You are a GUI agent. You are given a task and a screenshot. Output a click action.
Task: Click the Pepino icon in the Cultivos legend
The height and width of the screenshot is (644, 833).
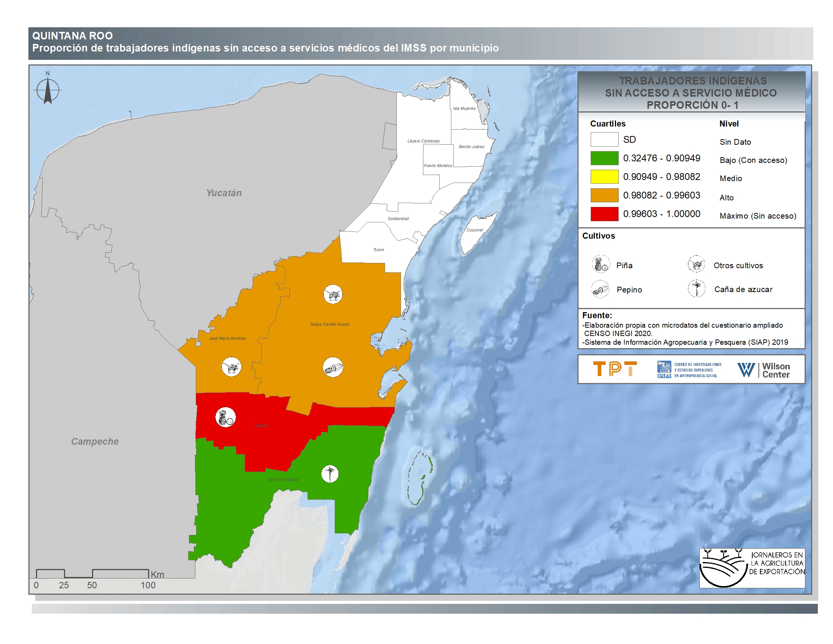point(601,289)
